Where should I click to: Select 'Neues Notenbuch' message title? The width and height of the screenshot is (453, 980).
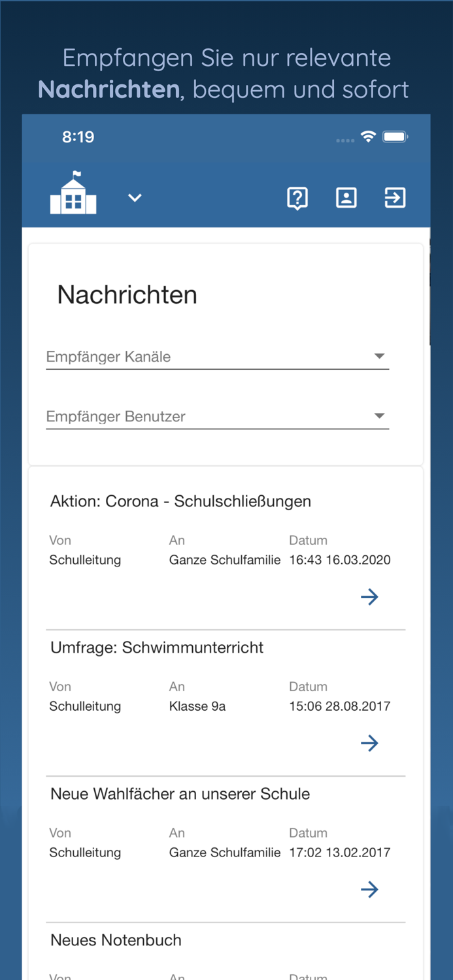pyautogui.click(x=116, y=940)
